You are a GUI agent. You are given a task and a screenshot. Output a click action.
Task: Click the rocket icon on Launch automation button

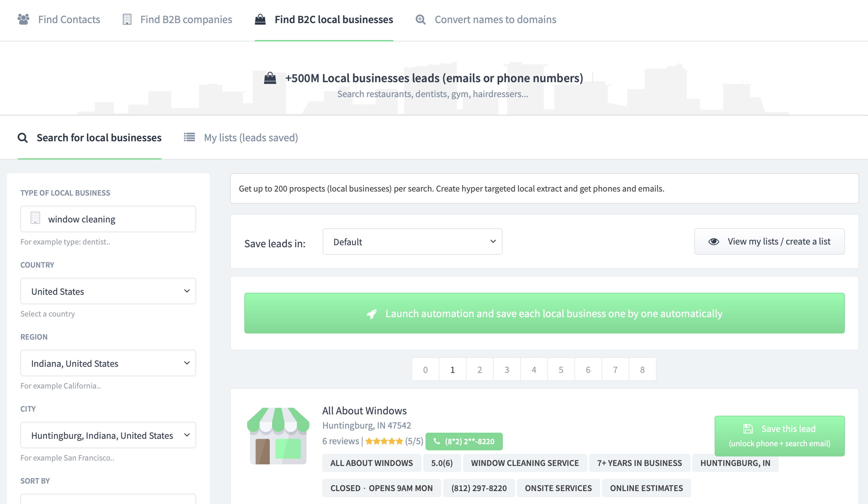tap(372, 314)
